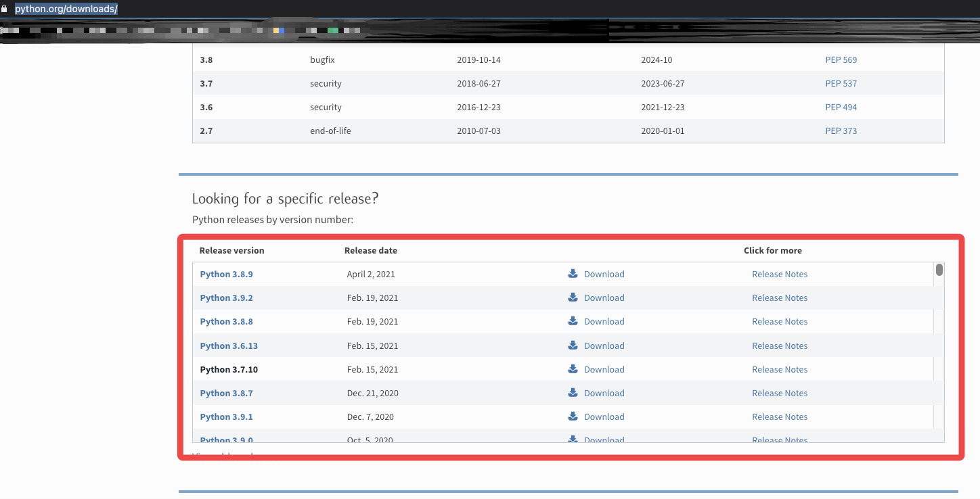Open the PEP 373 link

coord(841,130)
